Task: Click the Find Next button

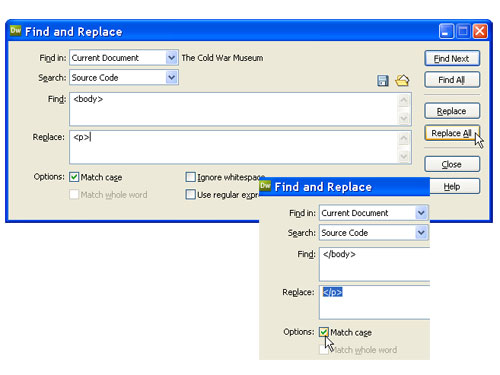Action: (452, 59)
